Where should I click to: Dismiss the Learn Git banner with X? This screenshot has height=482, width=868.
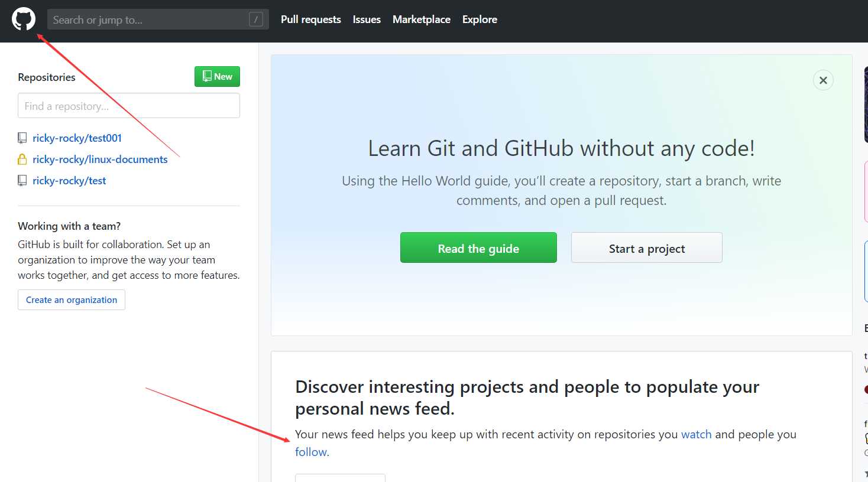tap(823, 80)
